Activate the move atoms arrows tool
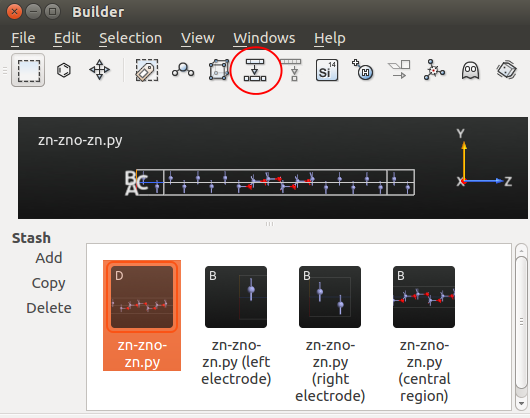Image resolution: width=530 pixels, height=418 pixels. 99,70
